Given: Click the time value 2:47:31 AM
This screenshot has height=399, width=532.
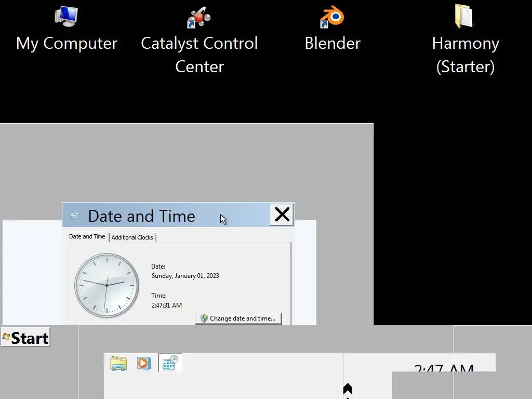Looking at the screenshot, I should (167, 305).
